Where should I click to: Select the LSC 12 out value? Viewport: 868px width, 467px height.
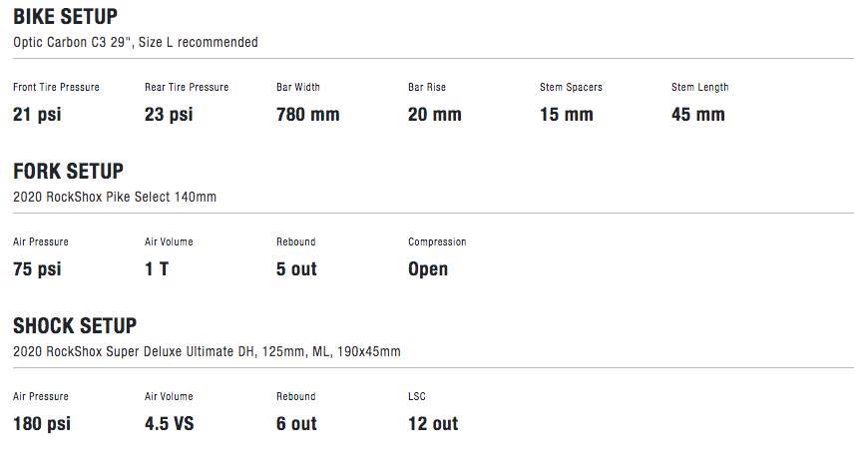click(433, 423)
